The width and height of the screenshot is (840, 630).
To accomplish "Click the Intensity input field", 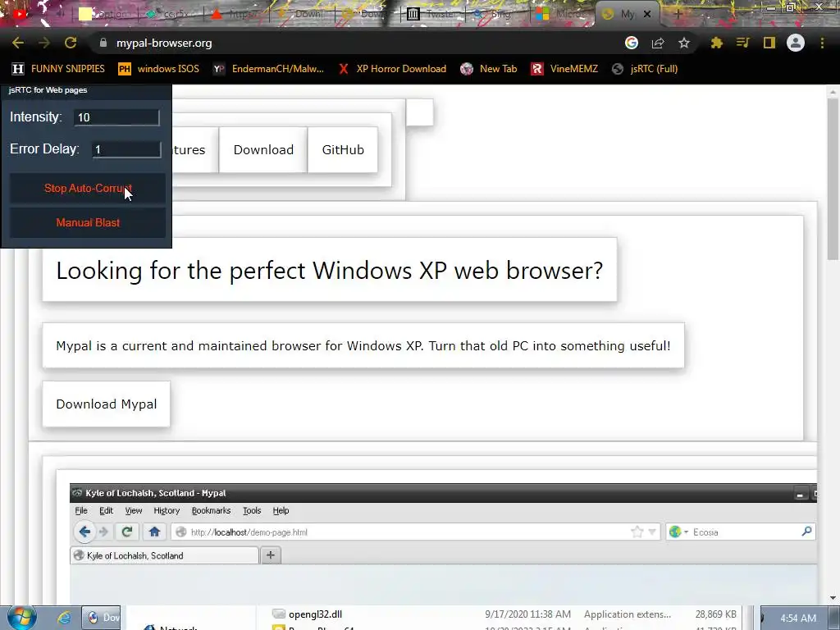I will (116, 117).
